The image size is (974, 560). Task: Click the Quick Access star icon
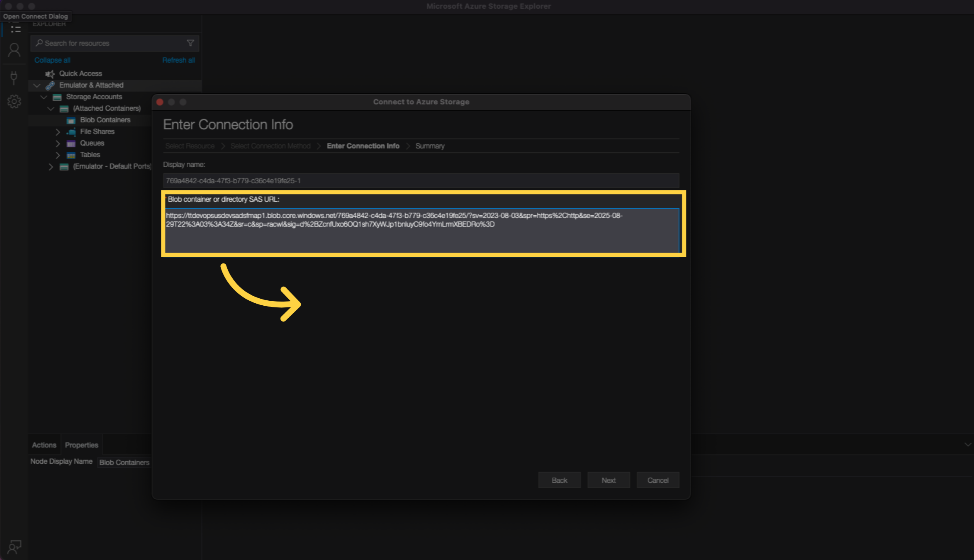tap(50, 74)
